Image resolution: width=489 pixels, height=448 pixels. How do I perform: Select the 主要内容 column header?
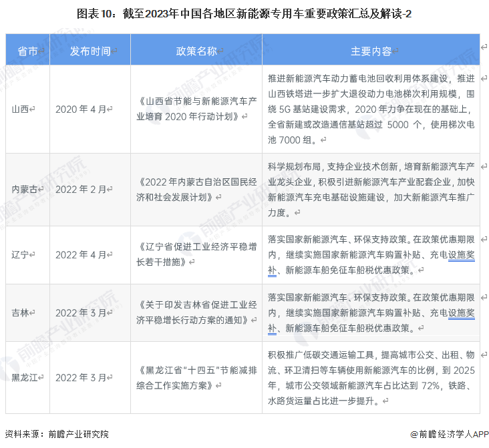(371, 51)
